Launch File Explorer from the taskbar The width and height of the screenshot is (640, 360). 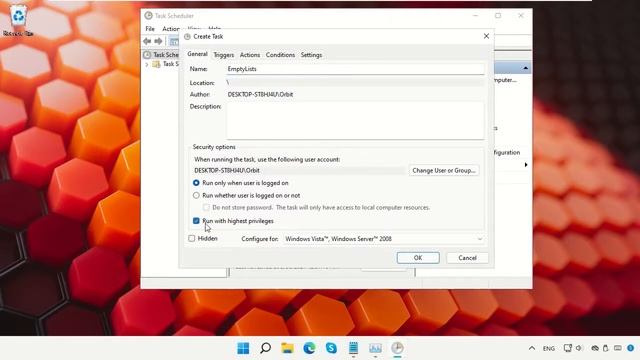287,348
